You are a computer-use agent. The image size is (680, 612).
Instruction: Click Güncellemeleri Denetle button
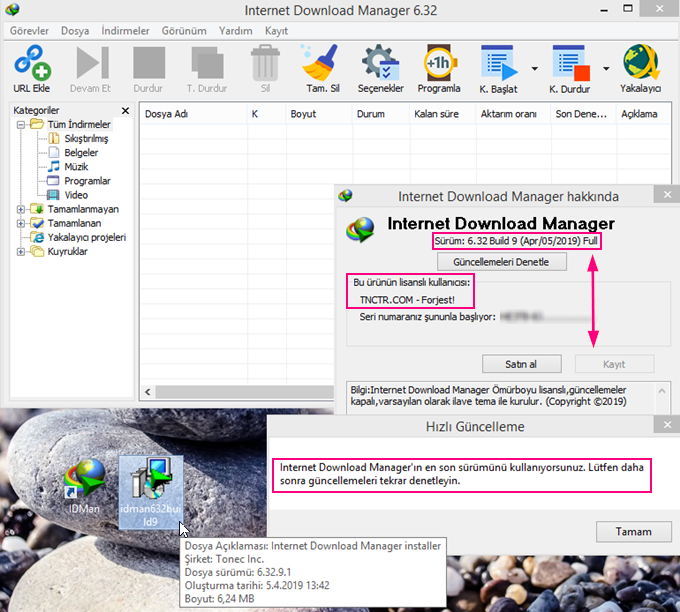point(501,262)
